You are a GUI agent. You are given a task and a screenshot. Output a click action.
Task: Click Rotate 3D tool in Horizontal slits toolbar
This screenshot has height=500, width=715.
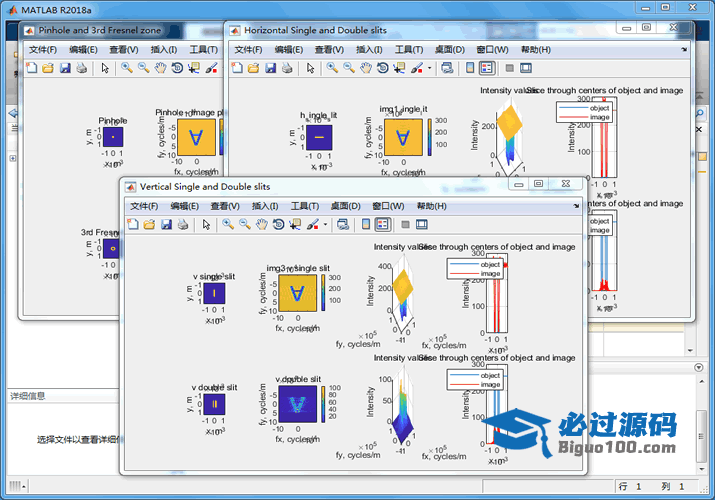384,68
